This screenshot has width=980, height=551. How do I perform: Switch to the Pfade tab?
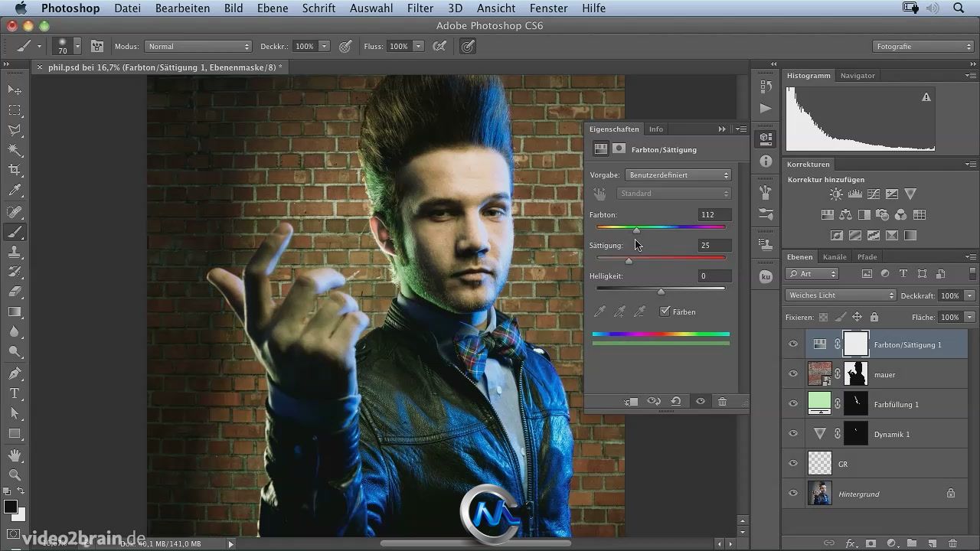tap(867, 257)
